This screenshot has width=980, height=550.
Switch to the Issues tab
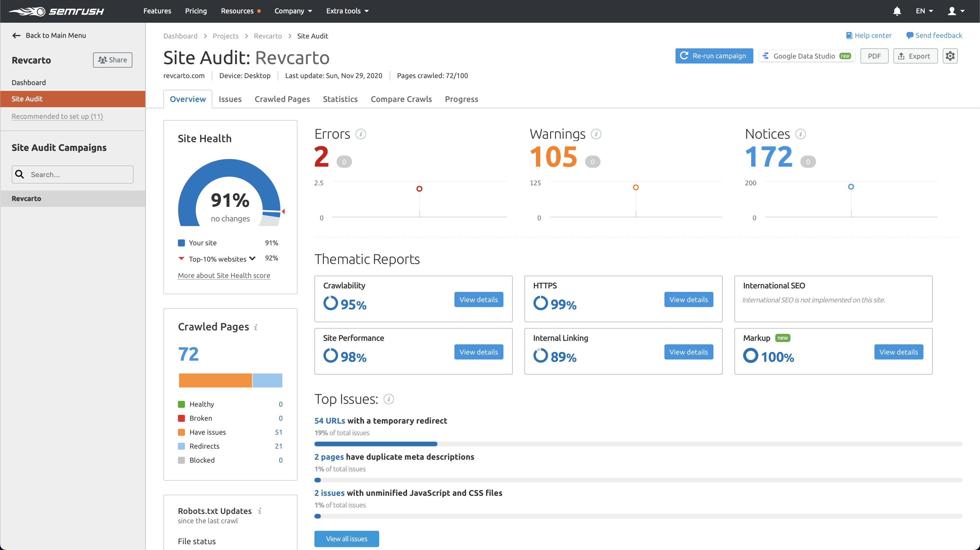[230, 99]
